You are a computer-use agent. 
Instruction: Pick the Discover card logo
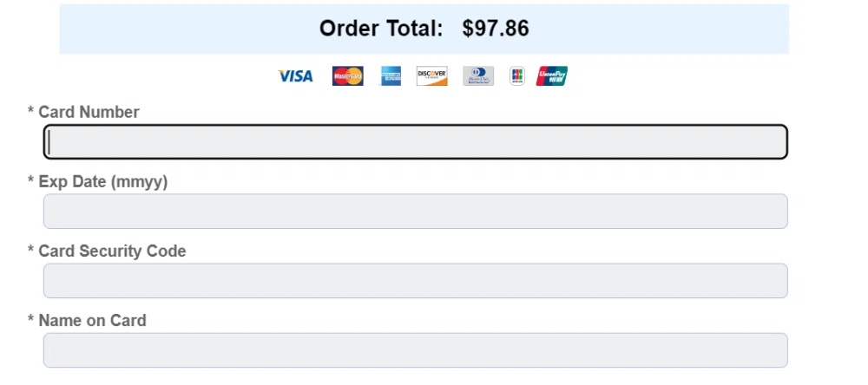[432, 76]
